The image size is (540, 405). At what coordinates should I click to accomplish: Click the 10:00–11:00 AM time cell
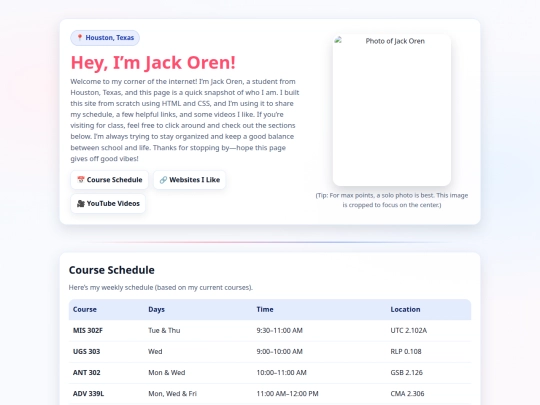281,373
